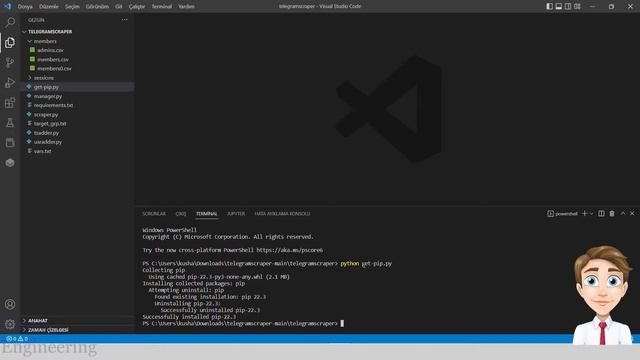Open the terminal launch profile dropdown arrow
The image size is (640, 360).
591,213
